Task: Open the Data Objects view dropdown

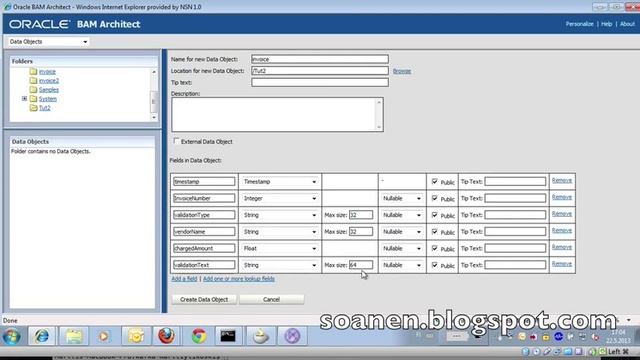Action: click(48, 42)
